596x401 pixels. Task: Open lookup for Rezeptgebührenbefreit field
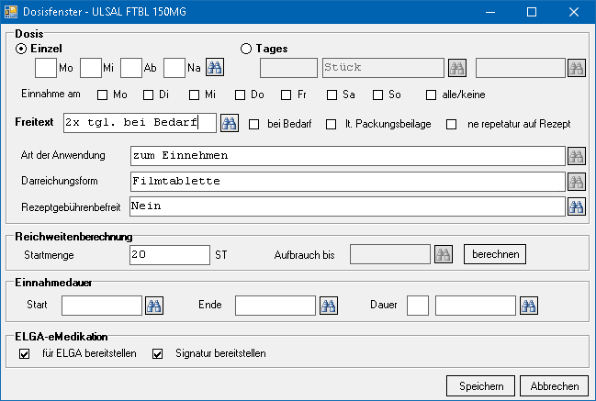(576, 207)
